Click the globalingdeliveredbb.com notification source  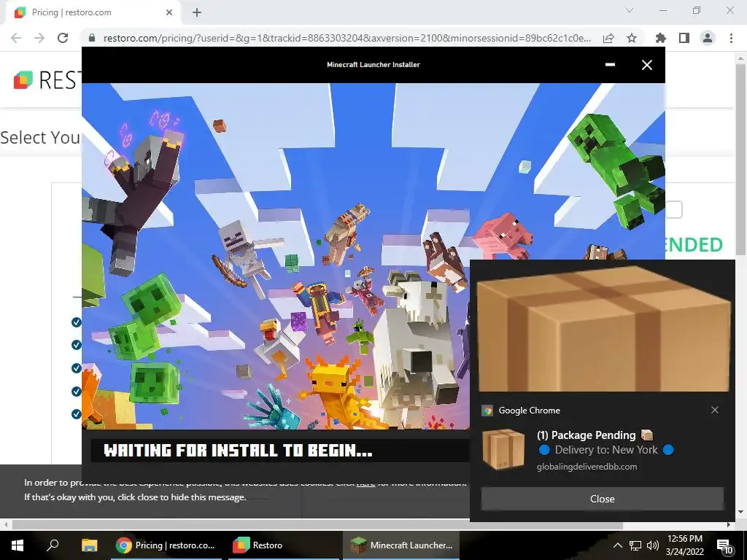(x=587, y=467)
